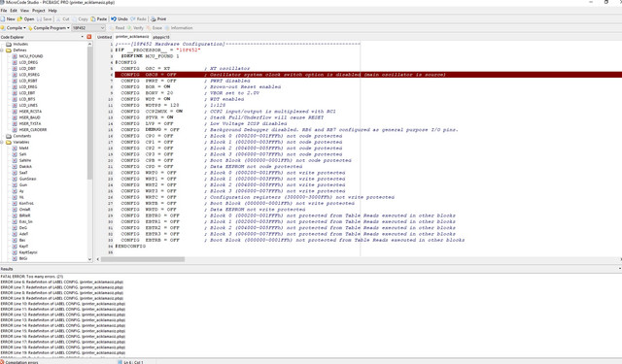Select the Includes folder in Code Explorer
Image resolution: width=622 pixels, height=364 pixels.
point(17,45)
